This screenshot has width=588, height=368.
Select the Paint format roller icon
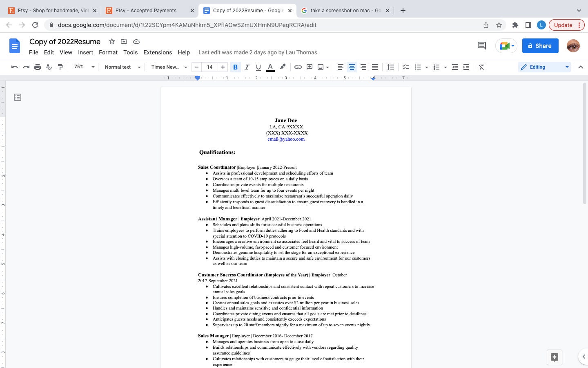[x=60, y=67]
